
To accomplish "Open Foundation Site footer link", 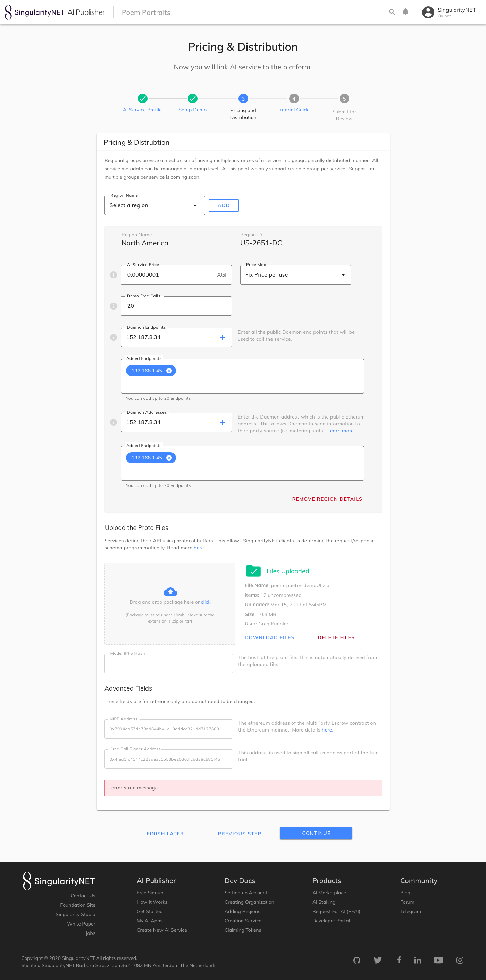I will pyautogui.click(x=78, y=905).
